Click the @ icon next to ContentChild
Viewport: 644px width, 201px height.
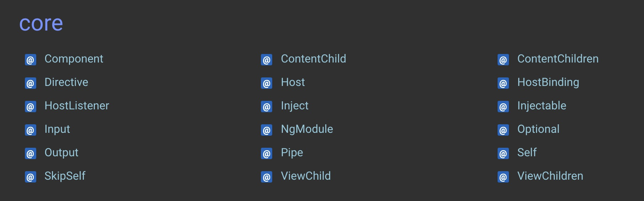[x=267, y=60]
